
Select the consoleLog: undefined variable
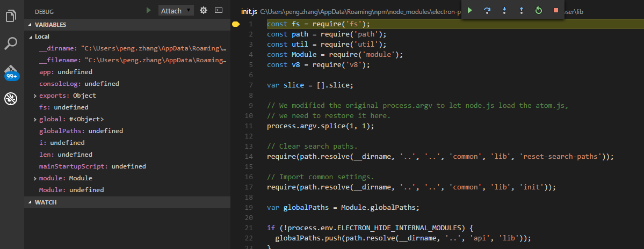(127, 84)
